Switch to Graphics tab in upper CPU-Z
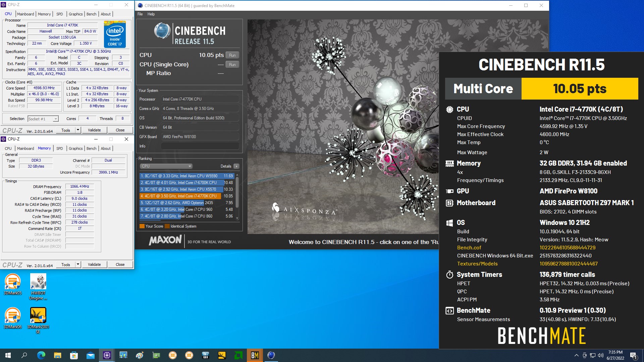This screenshot has width=644, height=362. coord(75,14)
